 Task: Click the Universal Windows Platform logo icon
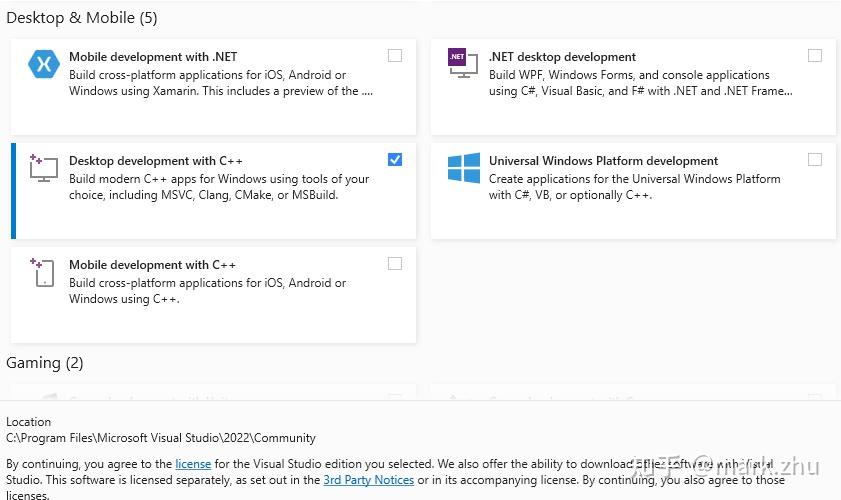tap(464, 168)
